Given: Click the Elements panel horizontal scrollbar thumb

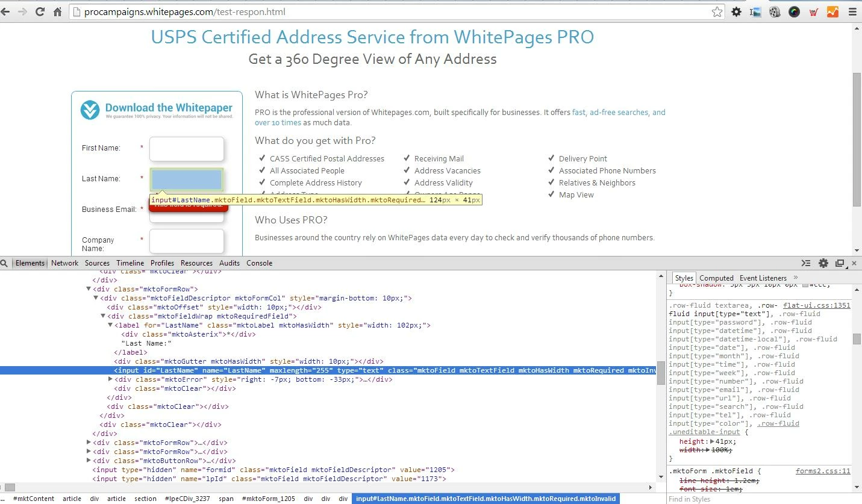Looking at the screenshot, I should pos(10,487).
